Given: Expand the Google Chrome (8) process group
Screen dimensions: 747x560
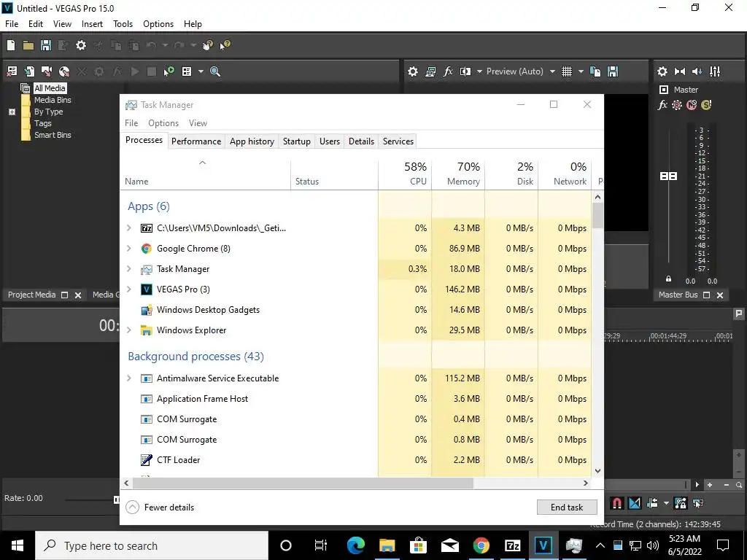Looking at the screenshot, I should [x=128, y=249].
